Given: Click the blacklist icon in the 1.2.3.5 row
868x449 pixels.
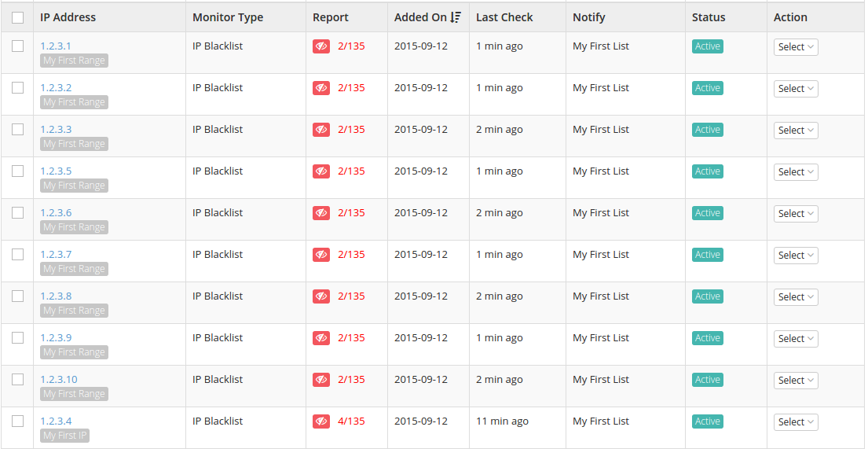Looking at the screenshot, I should click(x=321, y=172).
